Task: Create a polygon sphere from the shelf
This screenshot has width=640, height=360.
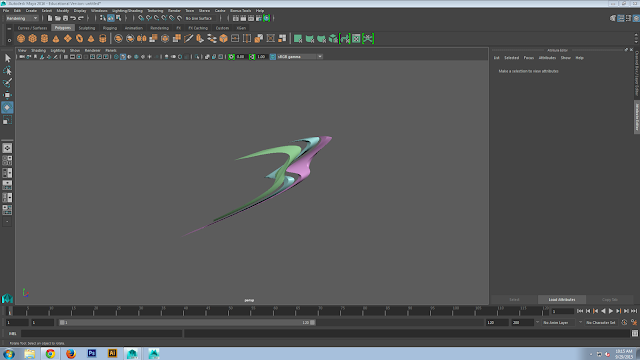Action: point(21,38)
